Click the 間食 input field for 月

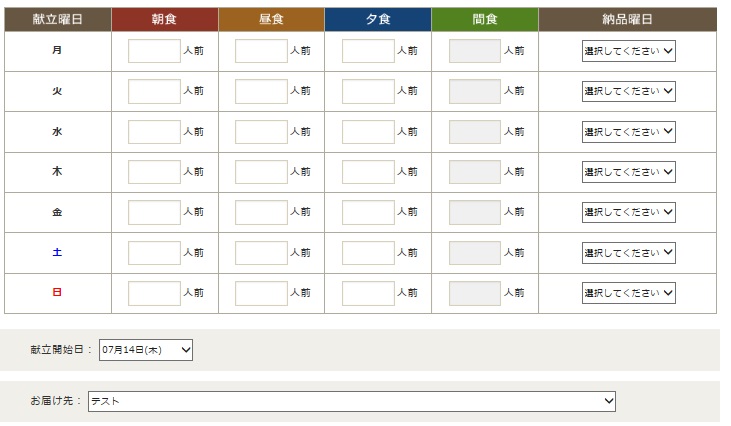pos(475,51)
